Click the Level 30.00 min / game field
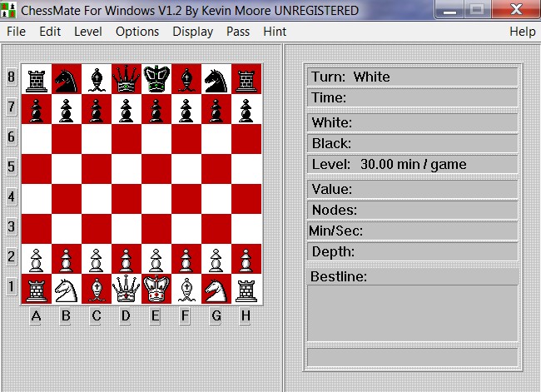541x392 pixels. tap(413, 164)
